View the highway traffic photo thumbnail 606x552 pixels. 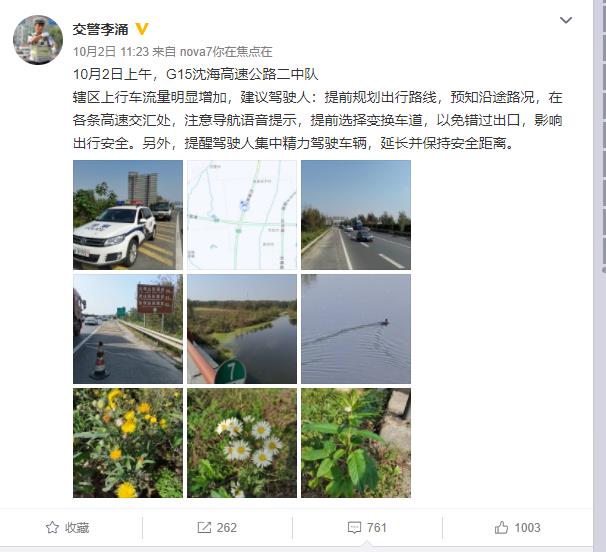coord(356,215)
